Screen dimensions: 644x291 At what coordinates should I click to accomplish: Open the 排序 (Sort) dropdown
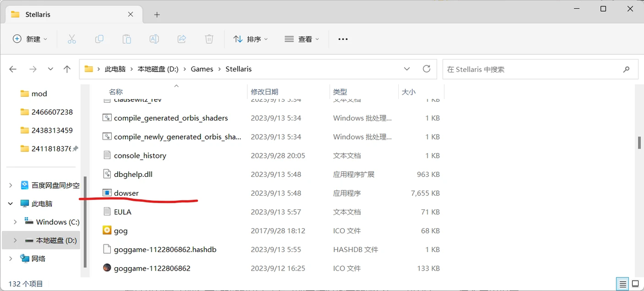251,39
